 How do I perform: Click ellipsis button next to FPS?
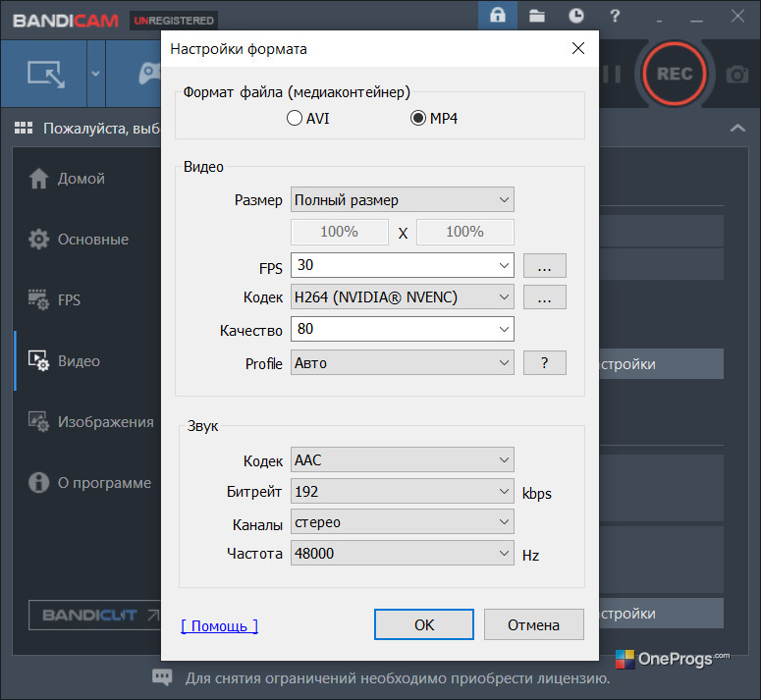545,266
